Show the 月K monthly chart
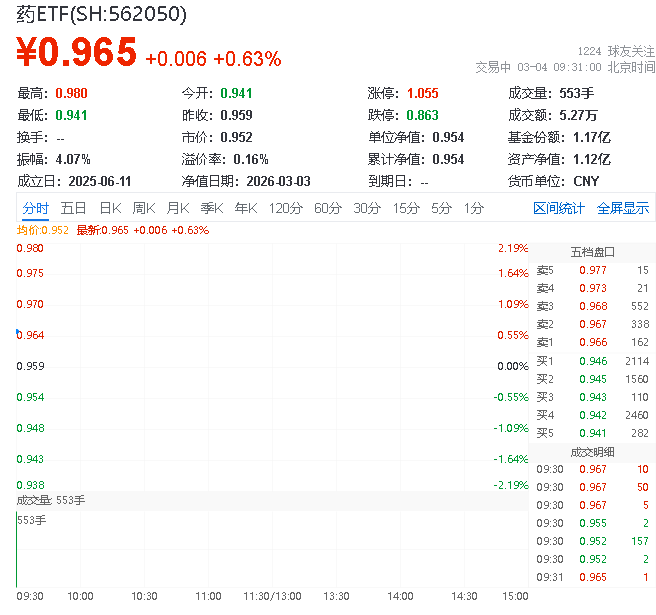 178,208
